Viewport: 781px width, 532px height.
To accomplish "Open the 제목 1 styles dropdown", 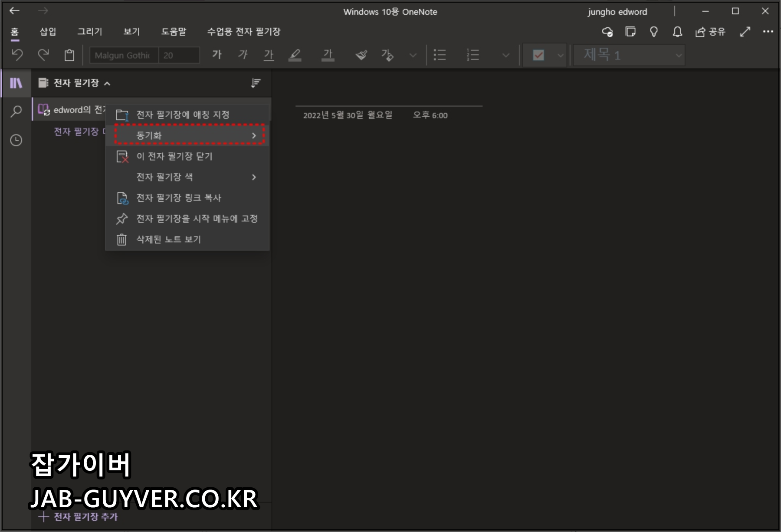I will coord(629,55).
